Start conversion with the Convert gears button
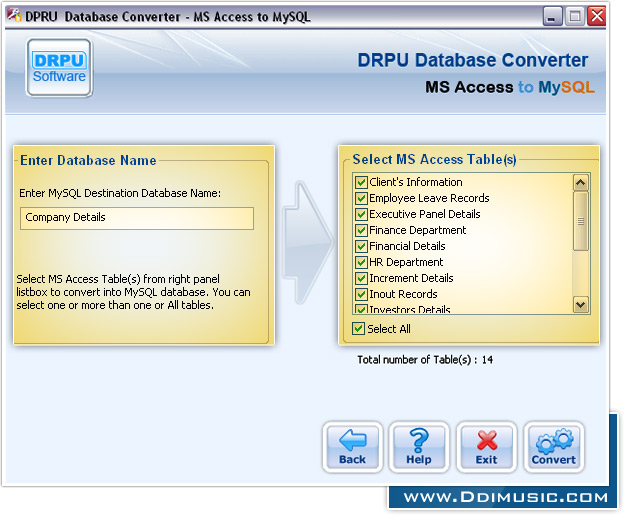Image resolution: width=624 pixels, height=515 pixels. pos(554,447)
